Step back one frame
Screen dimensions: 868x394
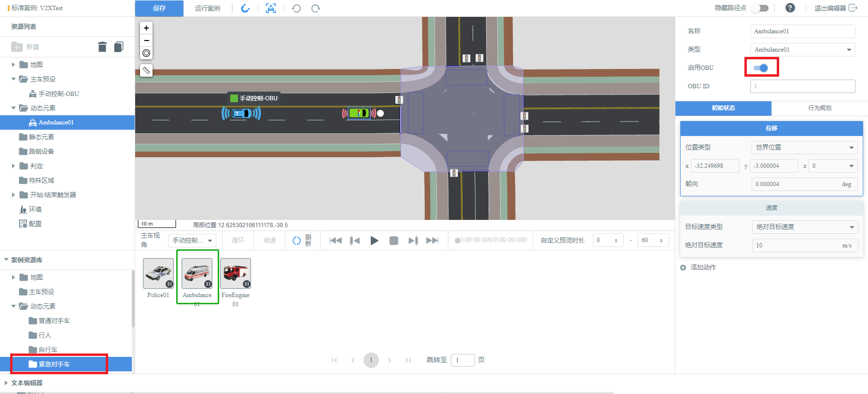tap(355, 240)
